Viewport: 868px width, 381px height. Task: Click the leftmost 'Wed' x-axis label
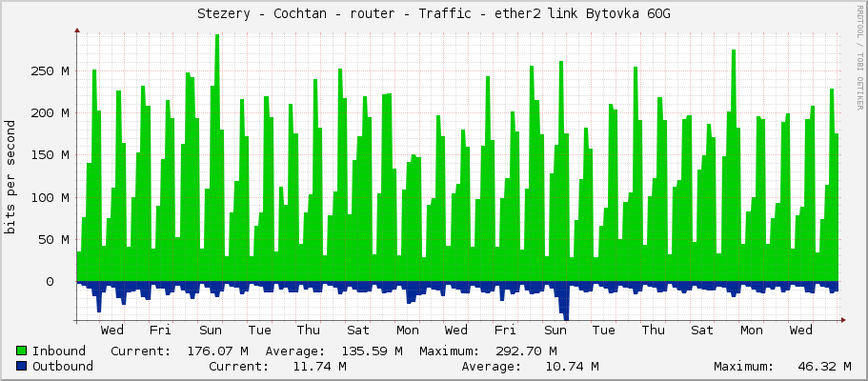(112, 331)
